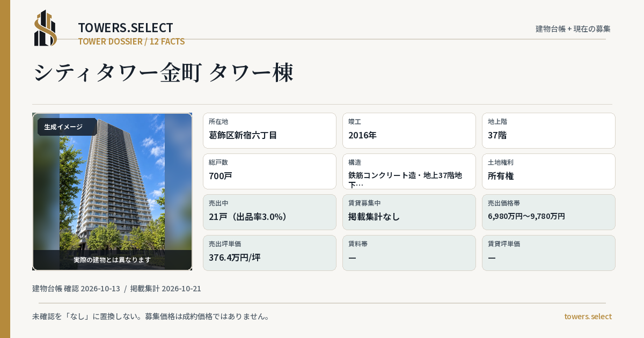The width and height of the screenshot is (644, 338).
Task: Select the 賃貸坪単価 card
Action: pos(548,253)
